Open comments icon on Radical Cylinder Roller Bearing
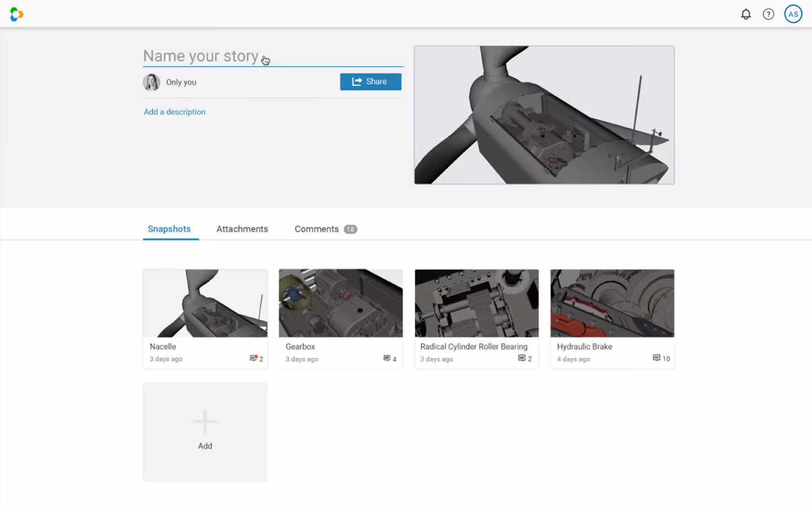The height and width of the screenshot is (508, 812). (x=521, y=358)
